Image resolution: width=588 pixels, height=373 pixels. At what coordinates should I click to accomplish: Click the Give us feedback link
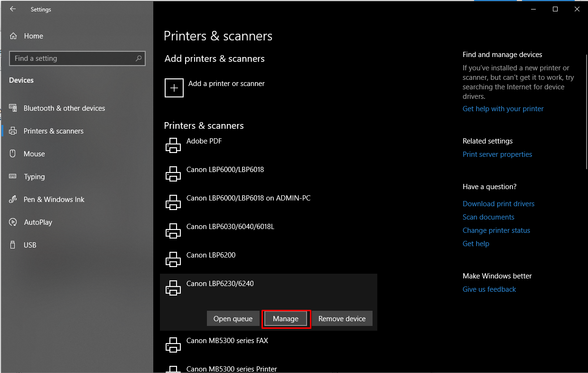pyautogui.click(x=489, y=289)
